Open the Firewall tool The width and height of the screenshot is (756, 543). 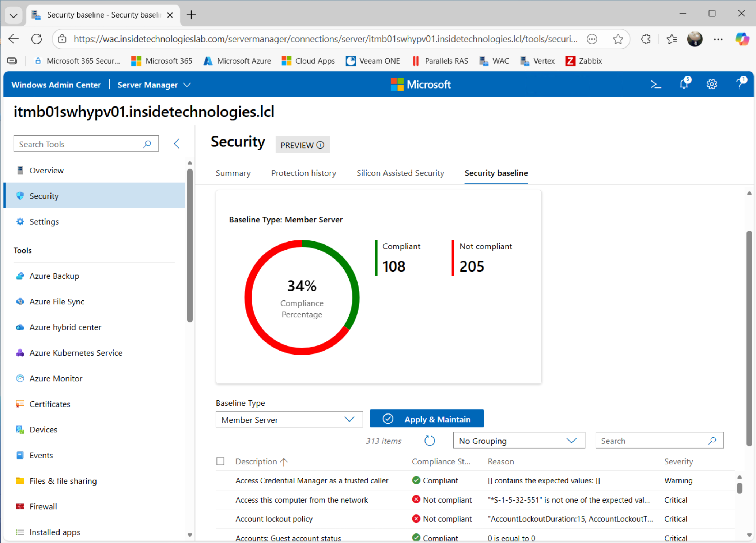tap(43, 506)
